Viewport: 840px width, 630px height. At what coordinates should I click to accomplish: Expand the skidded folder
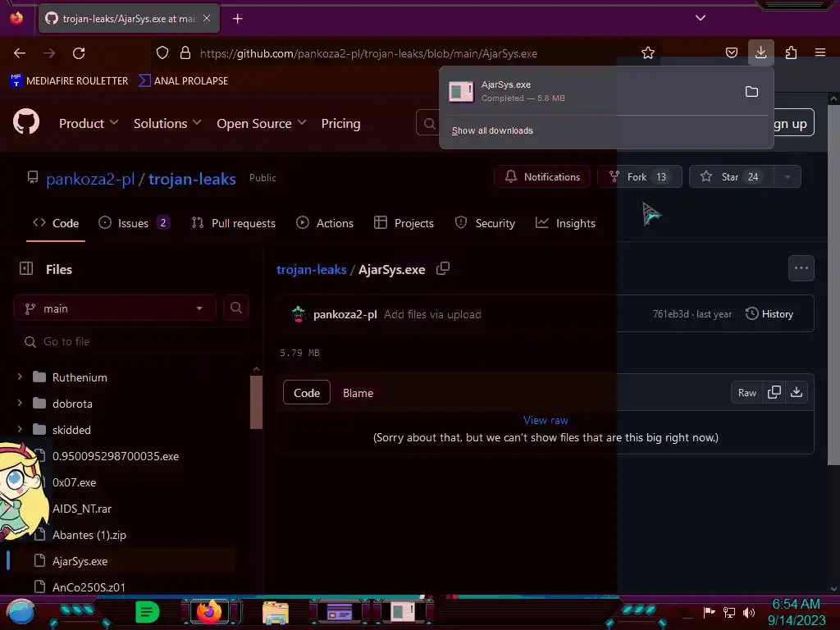[20, 428]
